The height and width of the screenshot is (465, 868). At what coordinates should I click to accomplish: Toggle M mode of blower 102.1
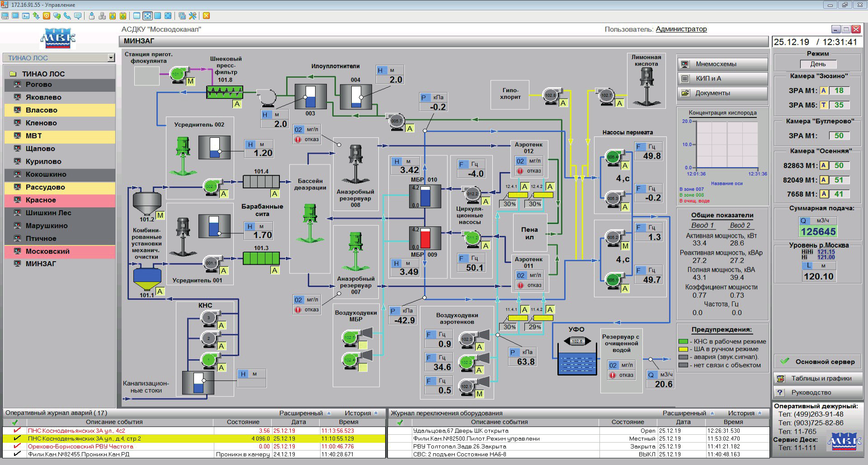click(x=479, y=394)
